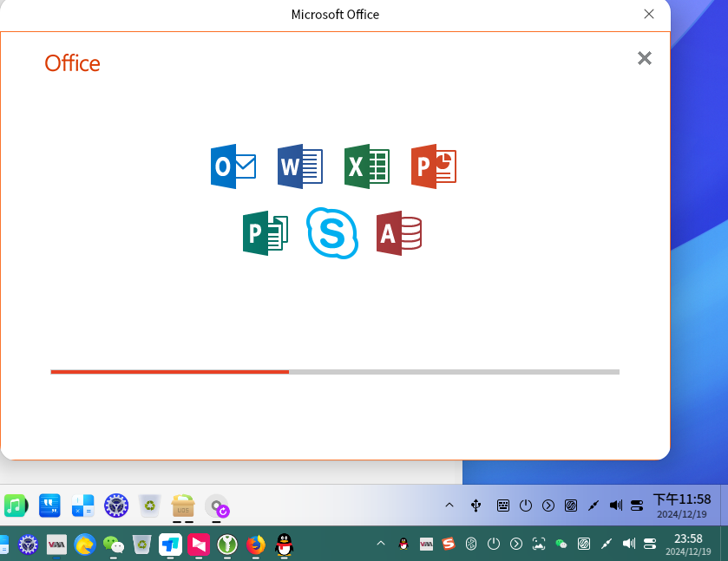Viewport: 728px width, 561px height.
Task: Click the Word icon in the Office installer
Action: tap(300, 166)
